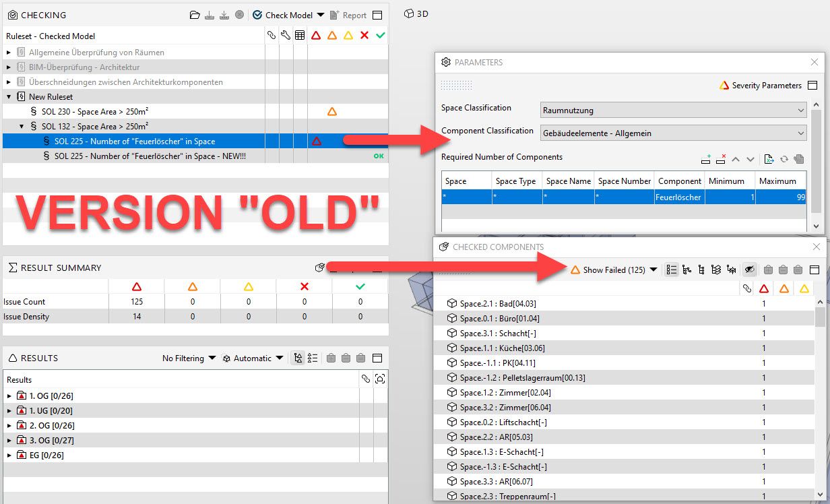Click the wrench column icon in Checking
This screenshot has height=504, width=830.
click(286, 36)
